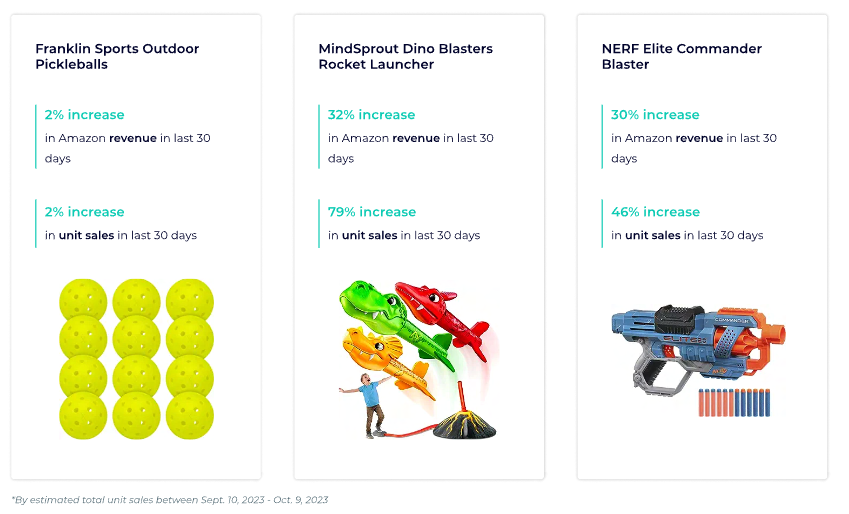Select the red dinosaur rocket in image

coord(443,318)
